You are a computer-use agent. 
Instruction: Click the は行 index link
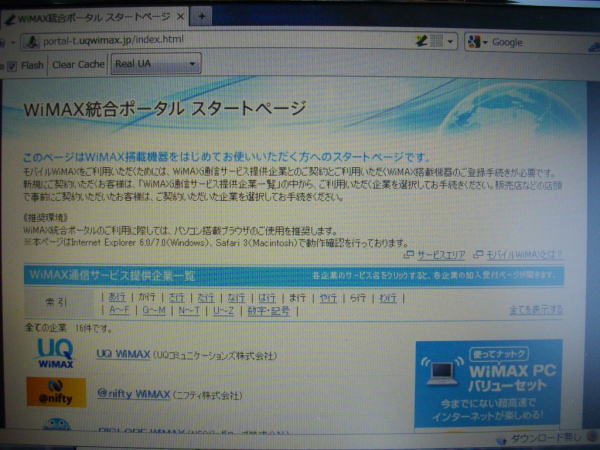[267, 297]
